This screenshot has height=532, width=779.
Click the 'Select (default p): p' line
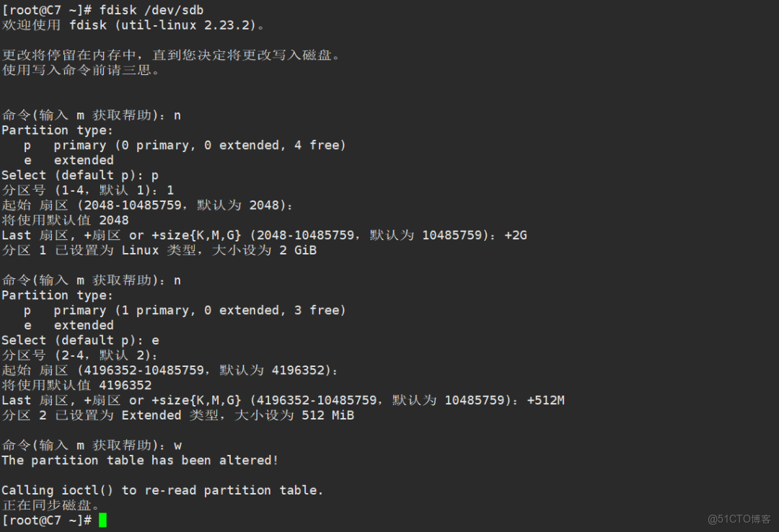click(x=79, y=175)
